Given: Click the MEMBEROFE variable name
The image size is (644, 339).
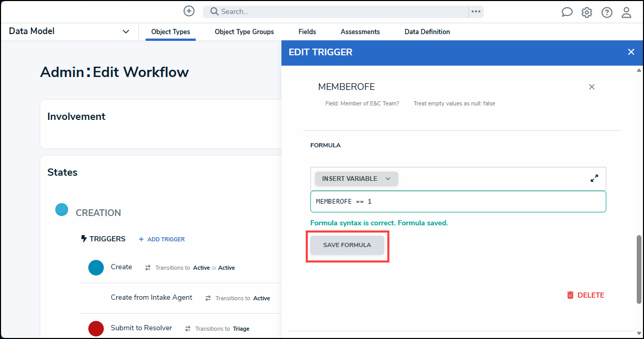Looking at the screenshot, I should pos(347,87).
